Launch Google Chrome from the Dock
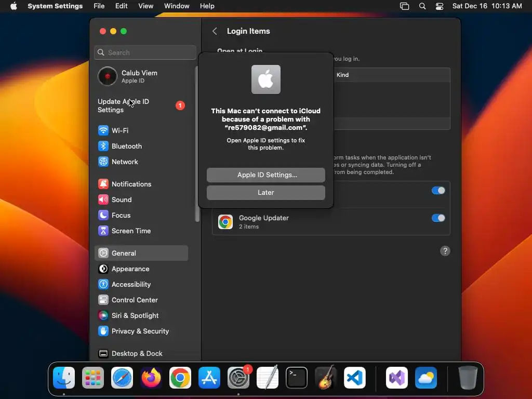The height and width of the screenshot is (399, 532). tap(180, 378)
